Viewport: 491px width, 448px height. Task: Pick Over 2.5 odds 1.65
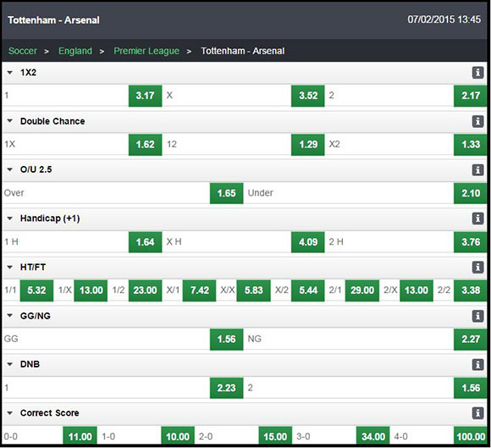point(226,193)
